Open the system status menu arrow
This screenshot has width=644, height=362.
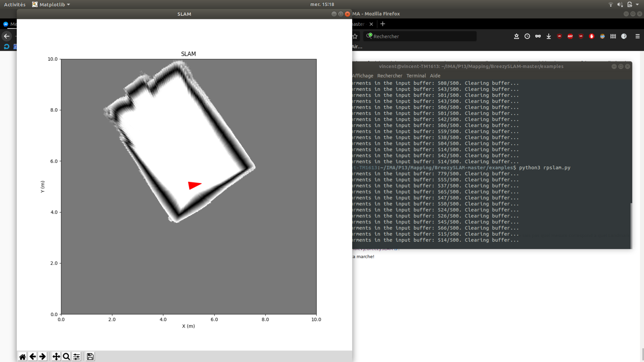coord(637,4)
